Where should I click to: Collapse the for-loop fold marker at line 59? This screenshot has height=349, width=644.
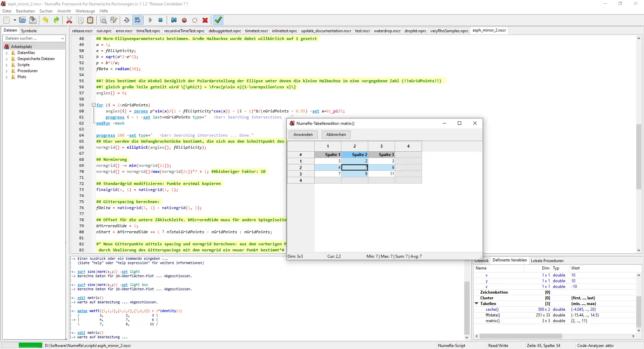(94, 105)
